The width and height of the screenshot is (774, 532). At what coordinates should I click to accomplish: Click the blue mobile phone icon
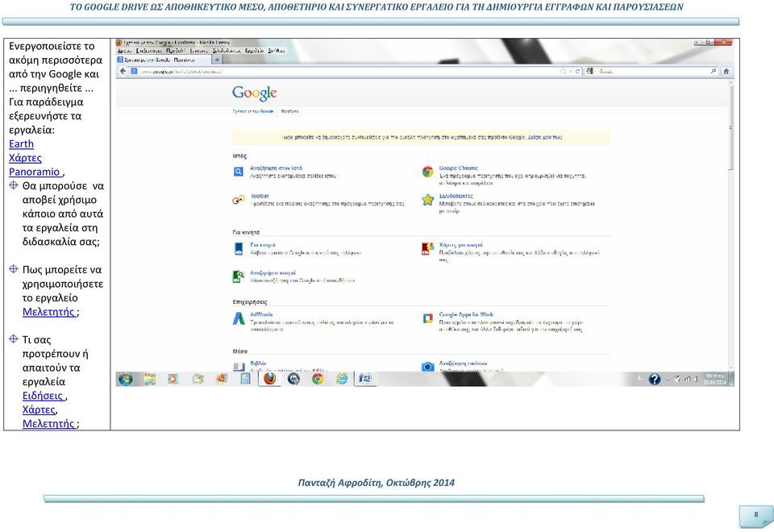tap(239, 249)
